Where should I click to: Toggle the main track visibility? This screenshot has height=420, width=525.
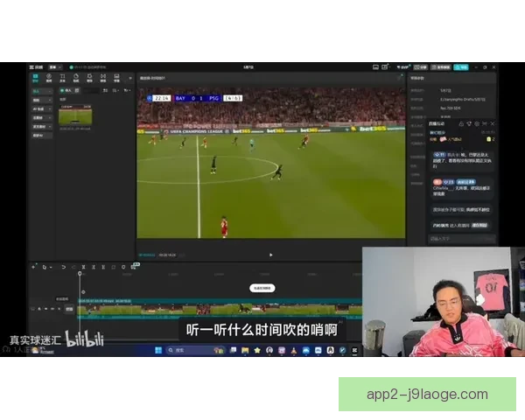pos(45,309)
